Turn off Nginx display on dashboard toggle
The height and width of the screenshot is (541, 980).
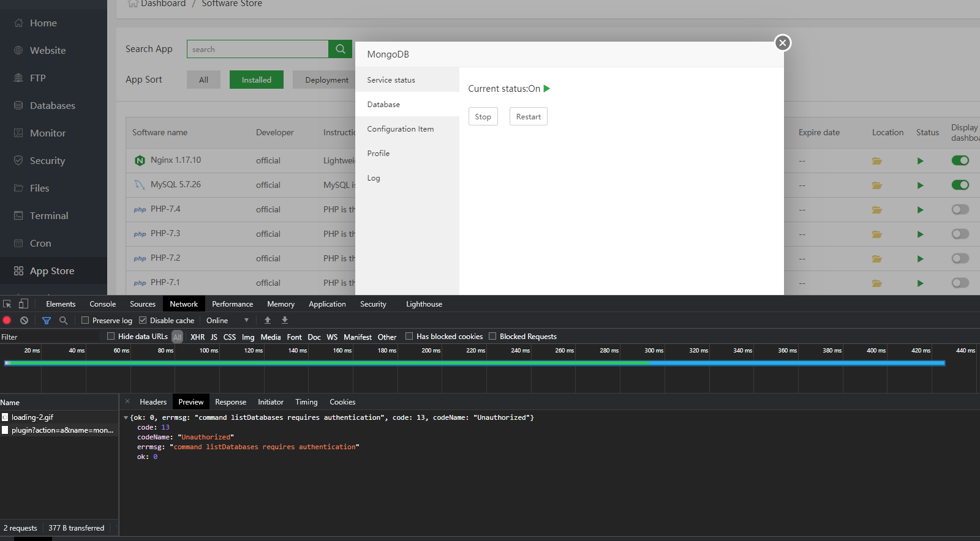tap(960, 160)
